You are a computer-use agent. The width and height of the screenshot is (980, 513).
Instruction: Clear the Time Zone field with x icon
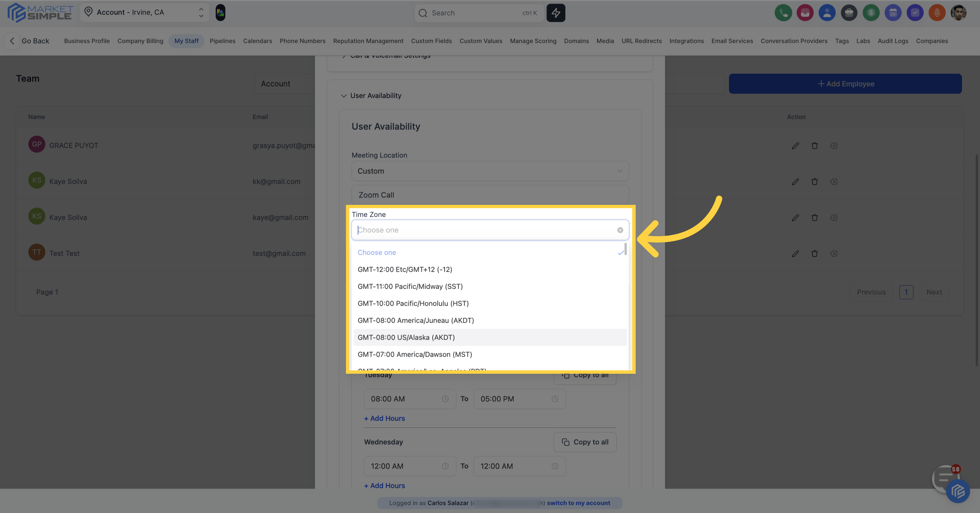pos(620,230)
